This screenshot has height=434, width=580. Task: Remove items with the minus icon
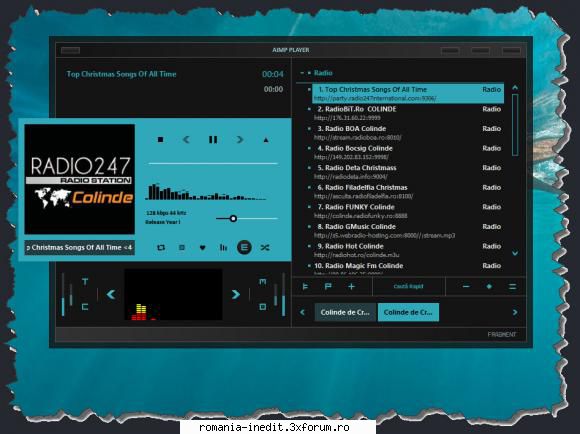pyautogui.click(x=466, y=286)
